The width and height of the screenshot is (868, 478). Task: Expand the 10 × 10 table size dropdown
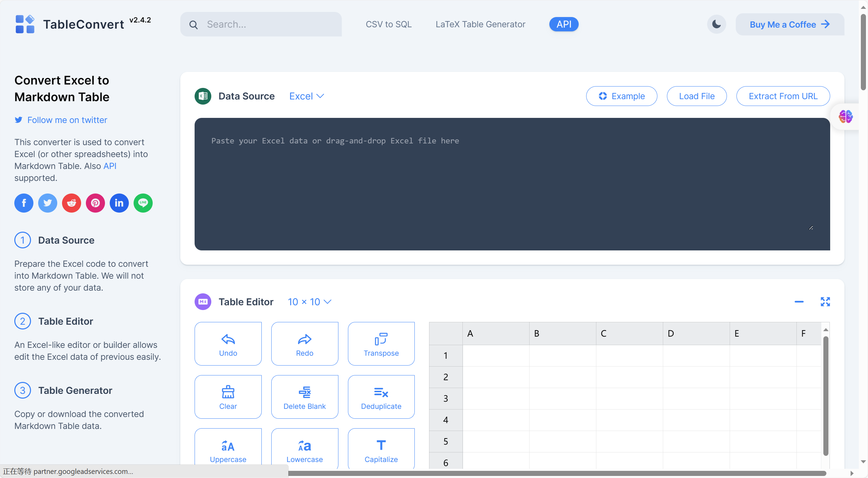pyautogui.click(x=309, y=302)
